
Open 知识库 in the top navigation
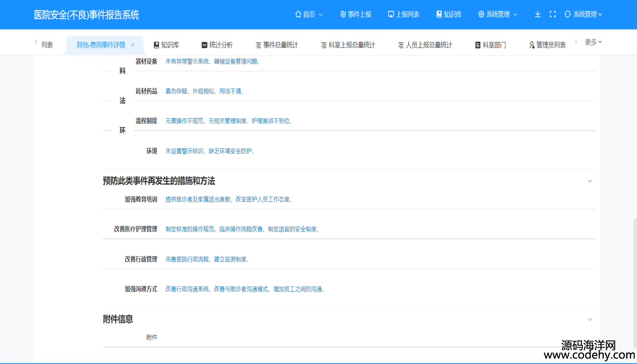[449, 15]
